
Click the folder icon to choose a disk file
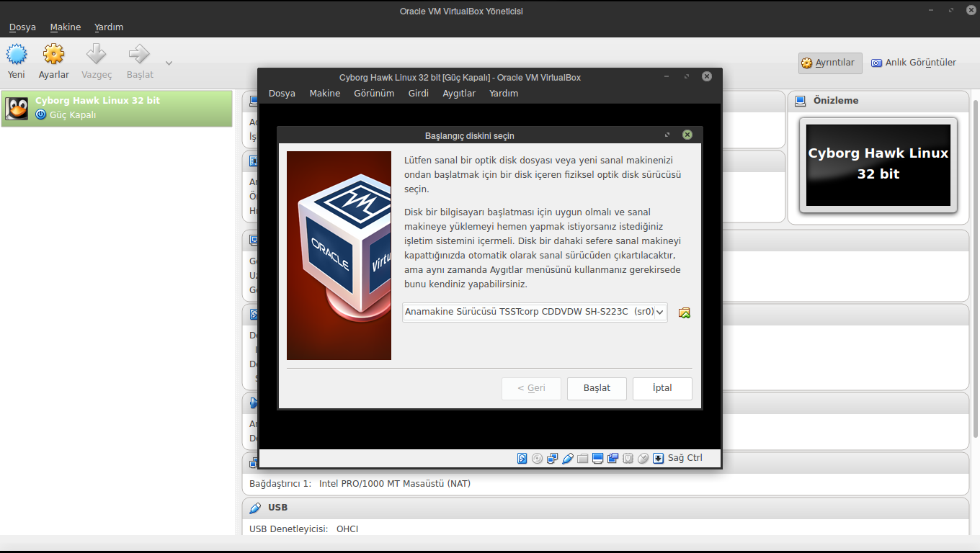point(685,313)
